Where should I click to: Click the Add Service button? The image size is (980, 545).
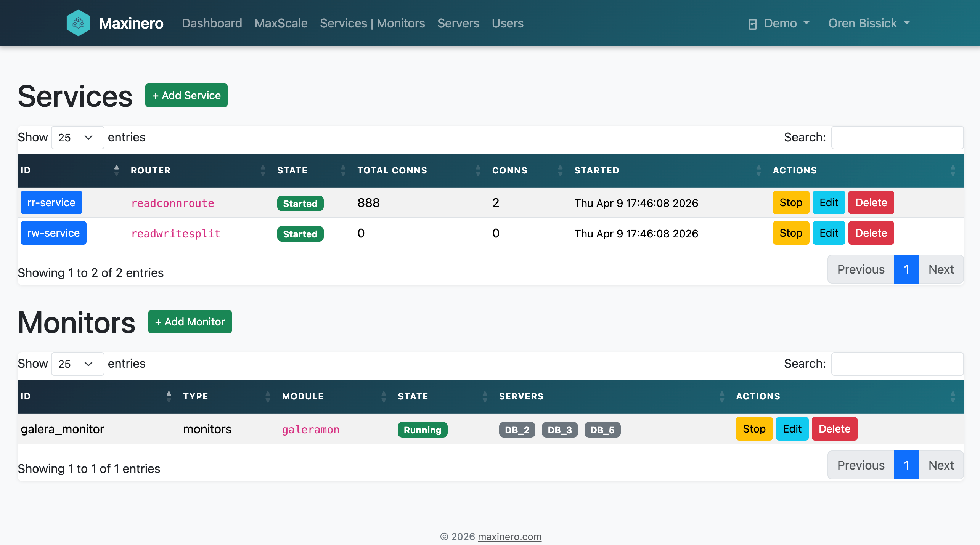pos(186,95)
